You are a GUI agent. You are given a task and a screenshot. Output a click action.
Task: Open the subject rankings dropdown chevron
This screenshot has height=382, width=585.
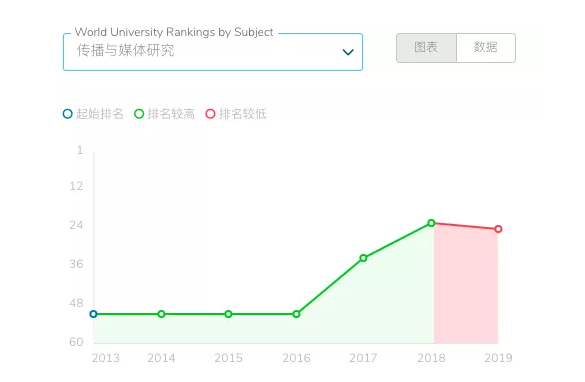click(x=348, y=52)
